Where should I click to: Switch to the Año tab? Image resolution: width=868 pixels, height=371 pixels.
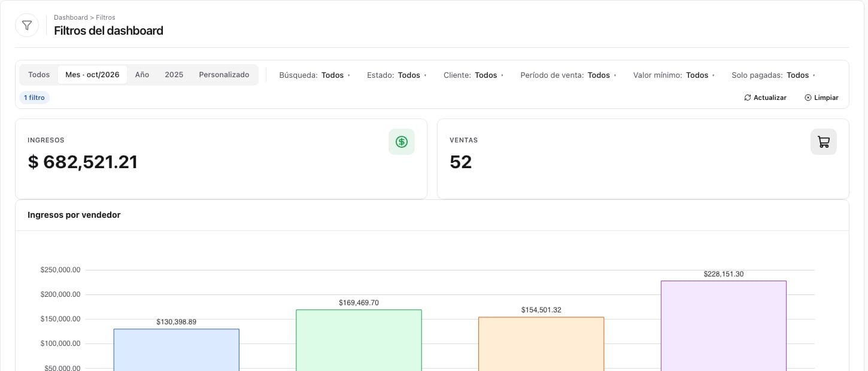click(x=142, y=75)
